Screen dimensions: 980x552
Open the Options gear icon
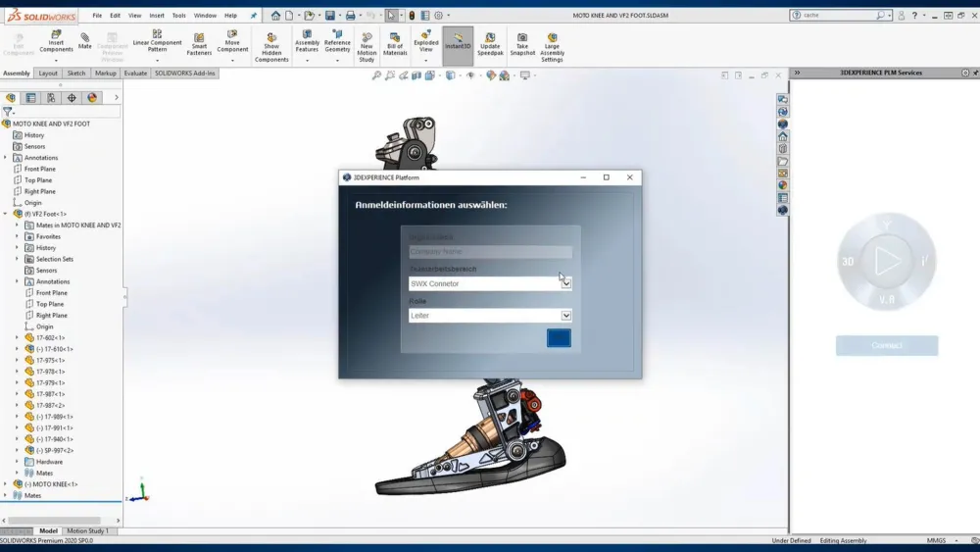439,15
